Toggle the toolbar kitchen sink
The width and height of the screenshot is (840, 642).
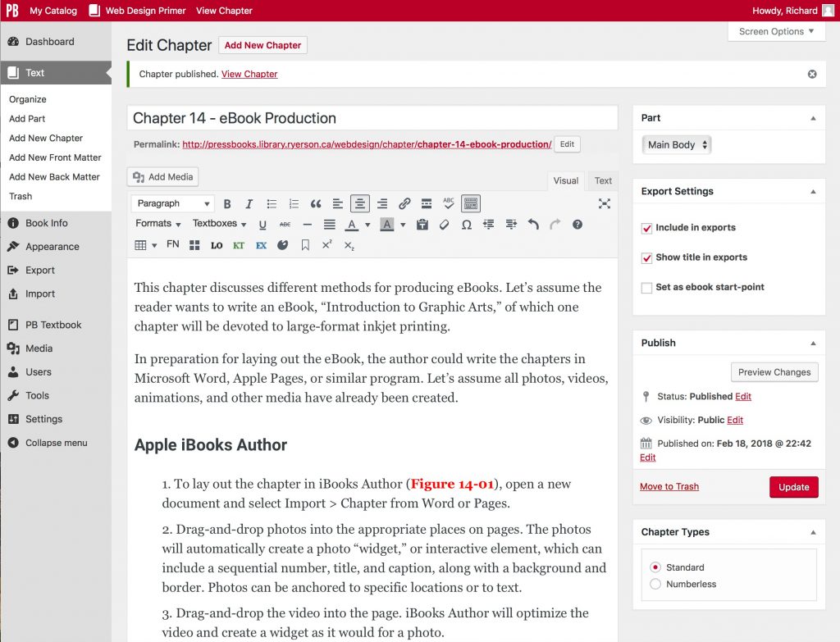pyautogui.click(x=471, y=204)
